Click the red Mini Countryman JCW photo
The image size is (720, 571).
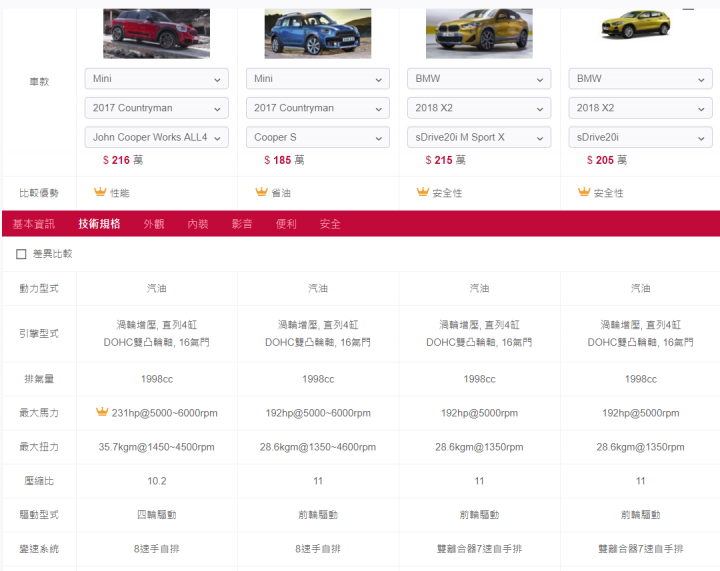click(x=157, y=34)
